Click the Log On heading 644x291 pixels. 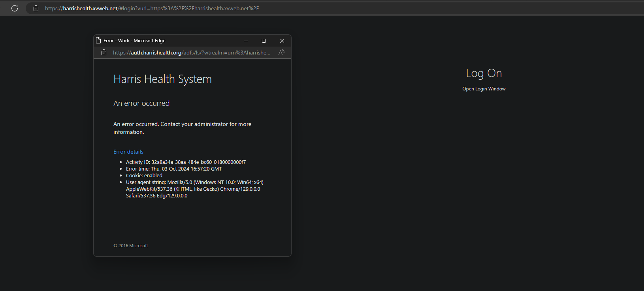click(484, 73)
